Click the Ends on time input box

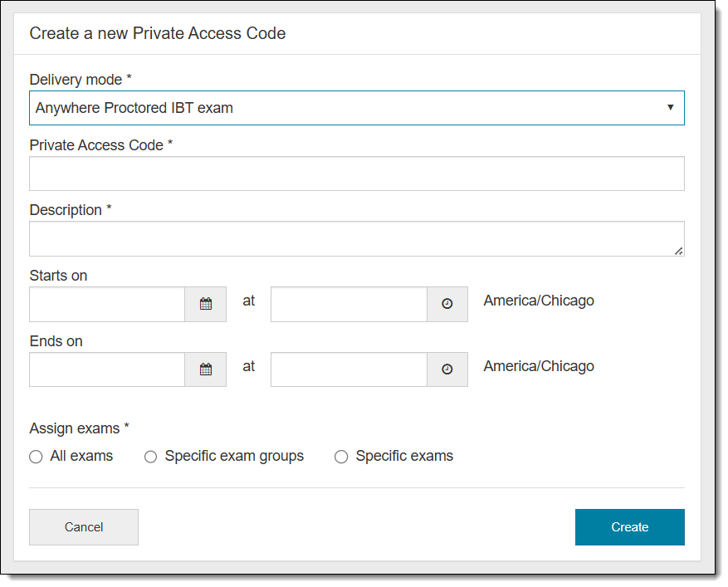[347, 369]
